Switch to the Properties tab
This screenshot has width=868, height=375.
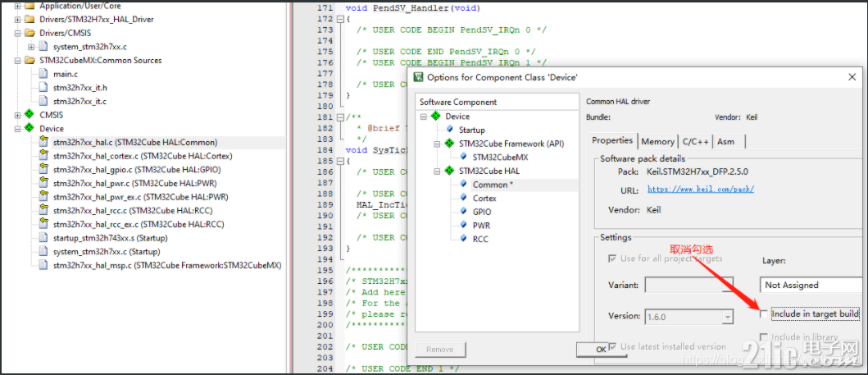click(x=612, y=140)
